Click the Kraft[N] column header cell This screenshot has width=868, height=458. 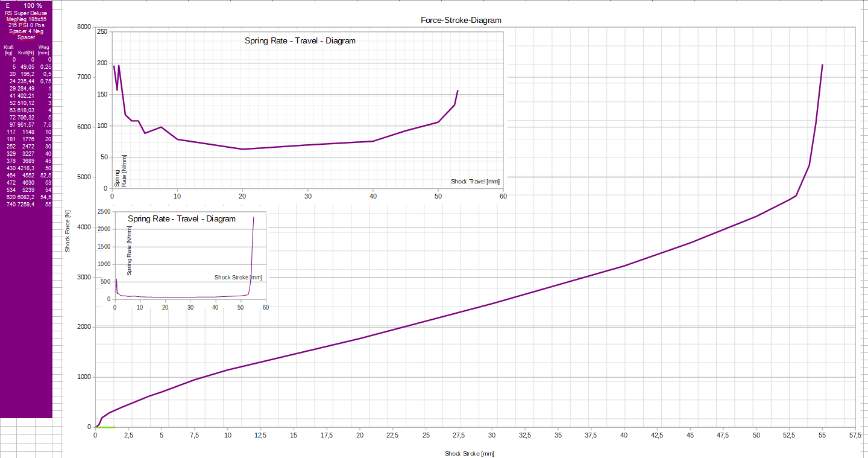point(26,52)
